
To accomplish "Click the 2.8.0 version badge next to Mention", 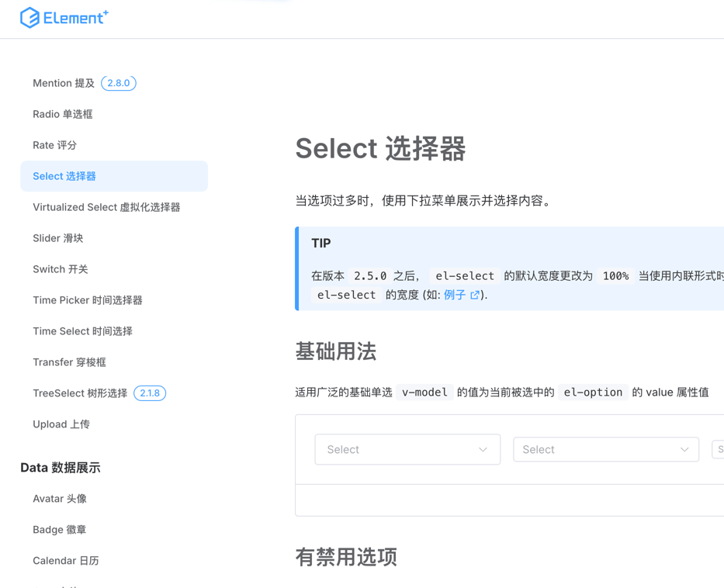I will pos(119,83).
